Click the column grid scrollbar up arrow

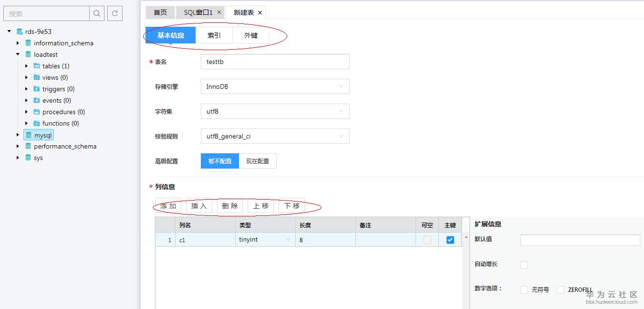click(465, 237)
